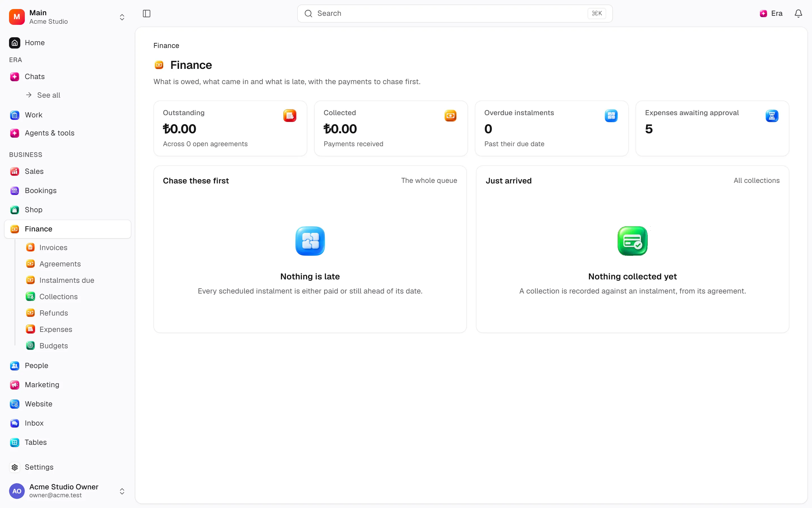The width and height of the screenshot is (812, 508).
Task: Open Invoices under Finance
Action: pyautogui.click(x=54, y=248)
